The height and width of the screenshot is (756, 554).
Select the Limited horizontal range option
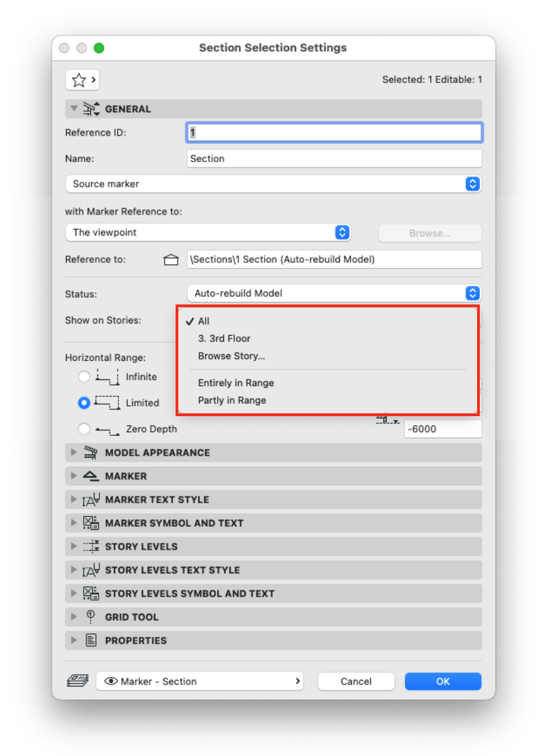point(84,403)
